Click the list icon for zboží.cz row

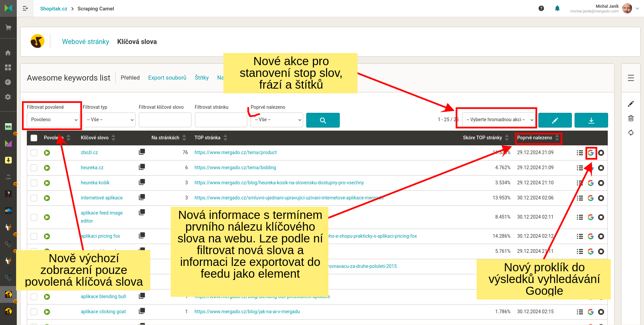(580, 153)
